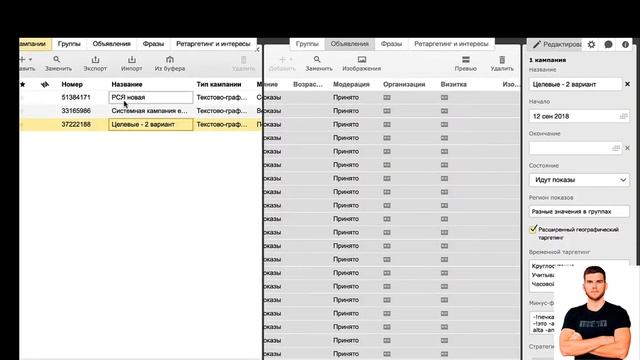
Task: Switch to the Фразы tab in the middle pane
Action: [x=391, y=44]
